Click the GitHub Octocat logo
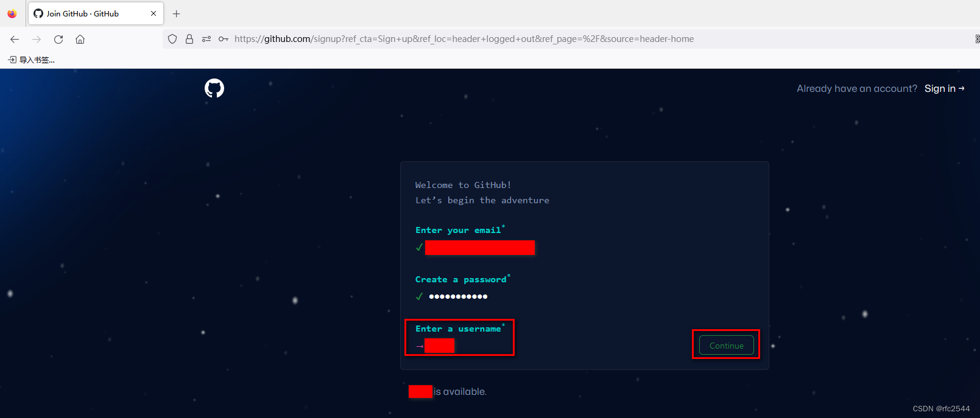 pos(214,88)
